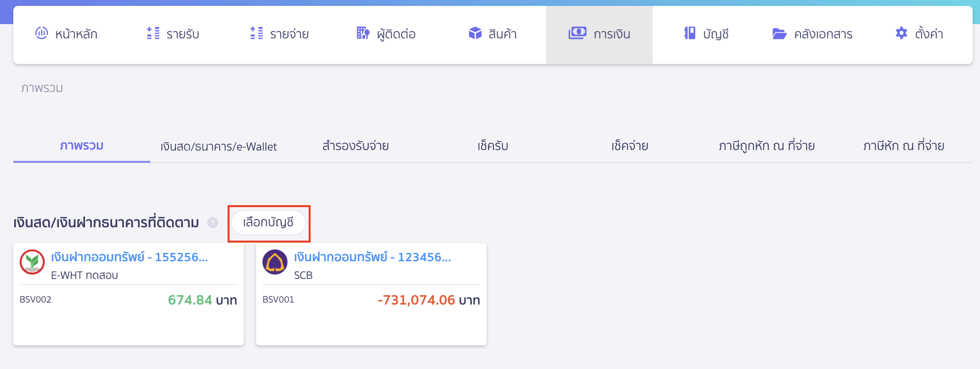This screenshot has width=980, height=369.
Task: Switch to สำรองรับจ่าย tab
Action: 356,146
